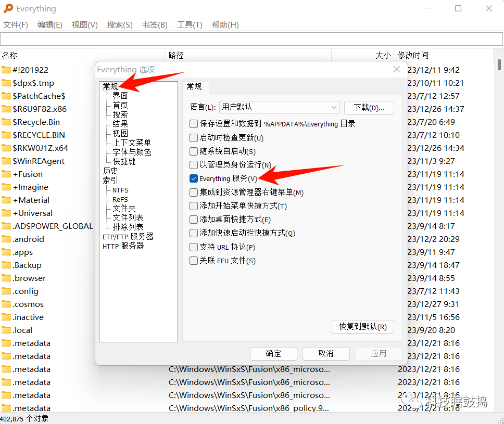Click the uppercase $RECYCLE.BIN folder icon
Viewport: 504px width, 424px height.
pos(6,135)
